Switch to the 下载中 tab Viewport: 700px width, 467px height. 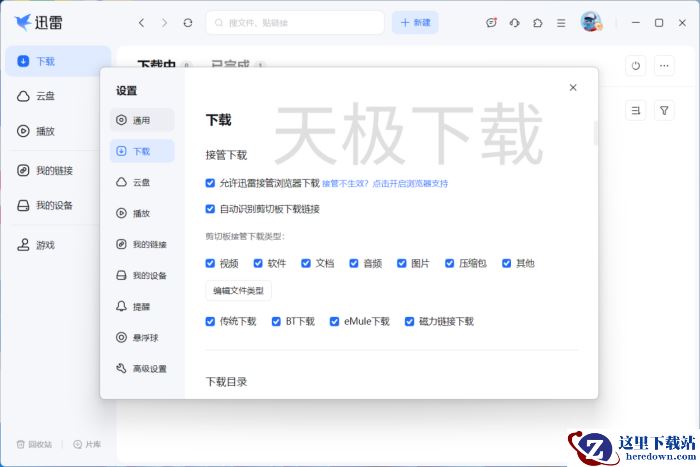coord(156,64)
